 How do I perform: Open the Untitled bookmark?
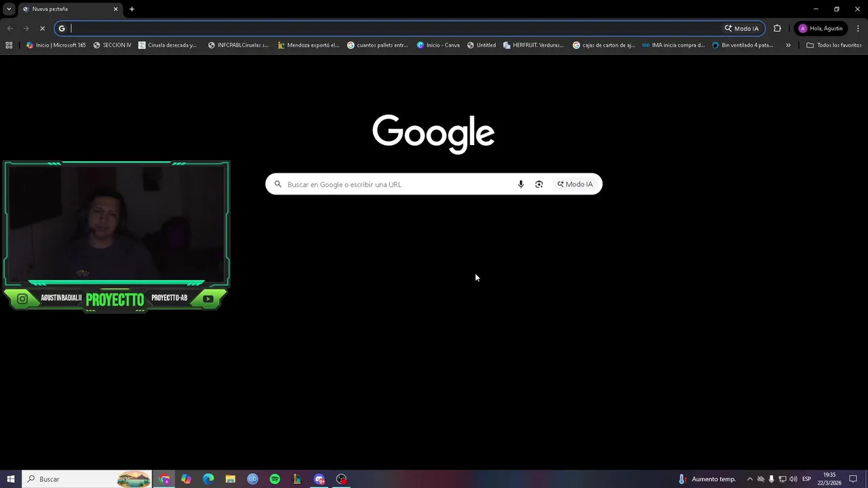coord(481,45)
